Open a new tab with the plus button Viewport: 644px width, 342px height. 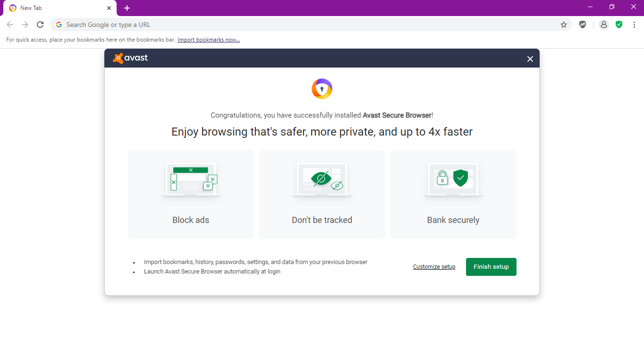point(127,8)
